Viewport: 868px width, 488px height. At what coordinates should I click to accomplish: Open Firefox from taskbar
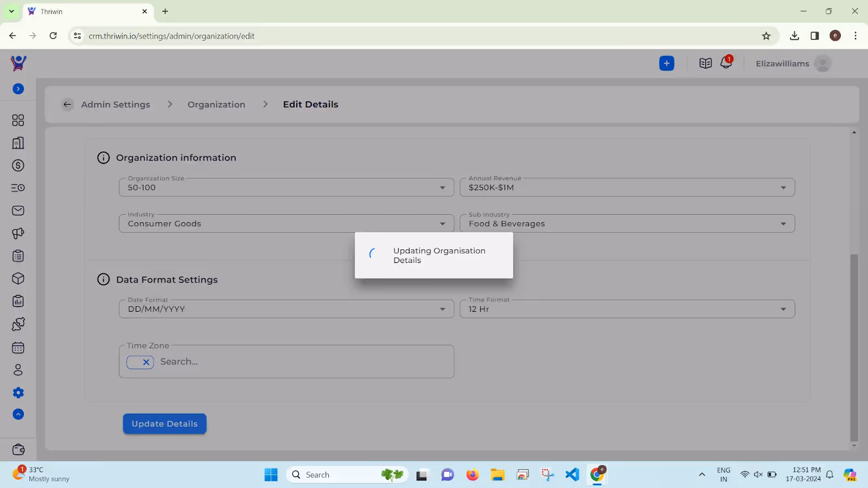473,475
